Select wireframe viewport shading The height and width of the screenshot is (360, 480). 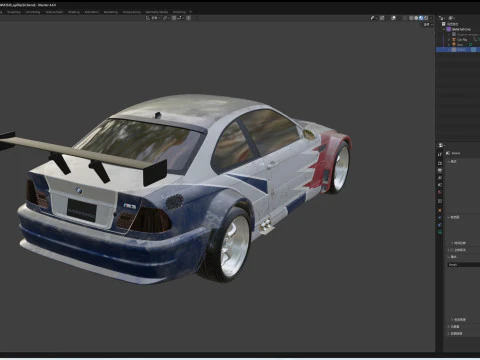click(x=411, y=18)
